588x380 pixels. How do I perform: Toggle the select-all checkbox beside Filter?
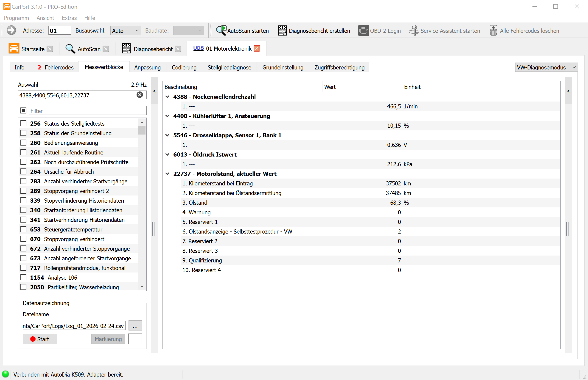point(23,110)
